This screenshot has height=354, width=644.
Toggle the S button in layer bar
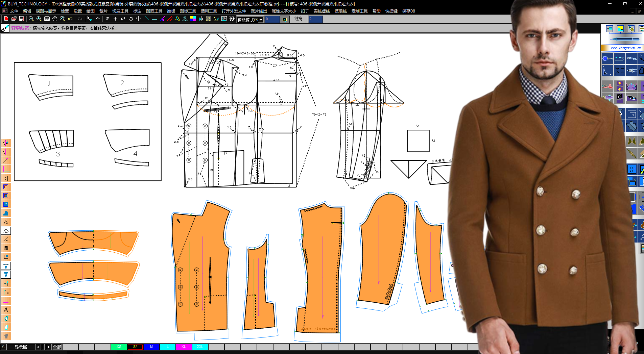pyautogui.click(x=3, y=347)
